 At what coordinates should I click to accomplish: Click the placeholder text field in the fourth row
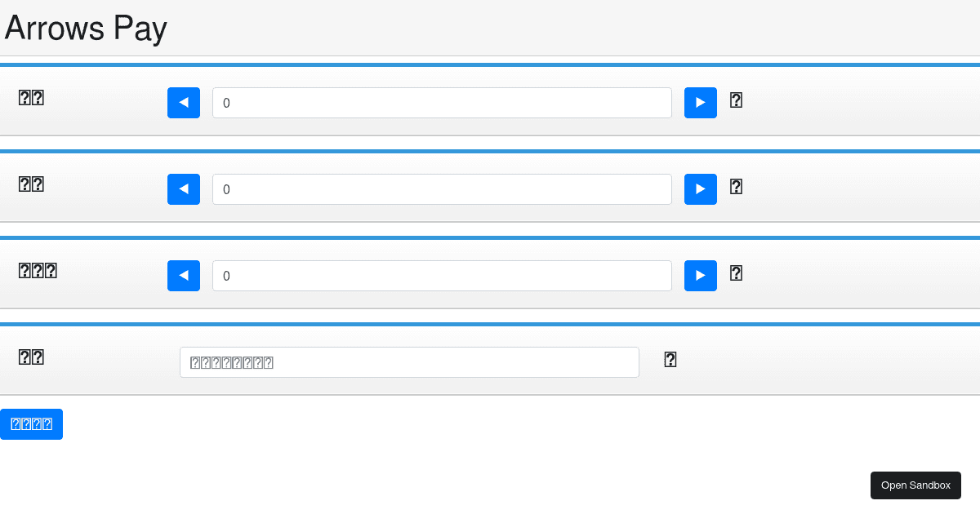click(x=409, y=362)
